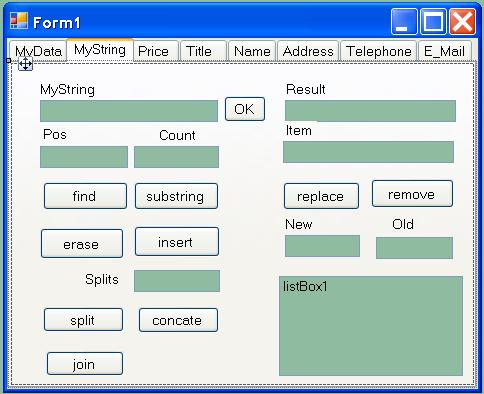The width and height of the screenshot is (484, 394).
Task: Open the Price tab
Action: tap(156, 51)
